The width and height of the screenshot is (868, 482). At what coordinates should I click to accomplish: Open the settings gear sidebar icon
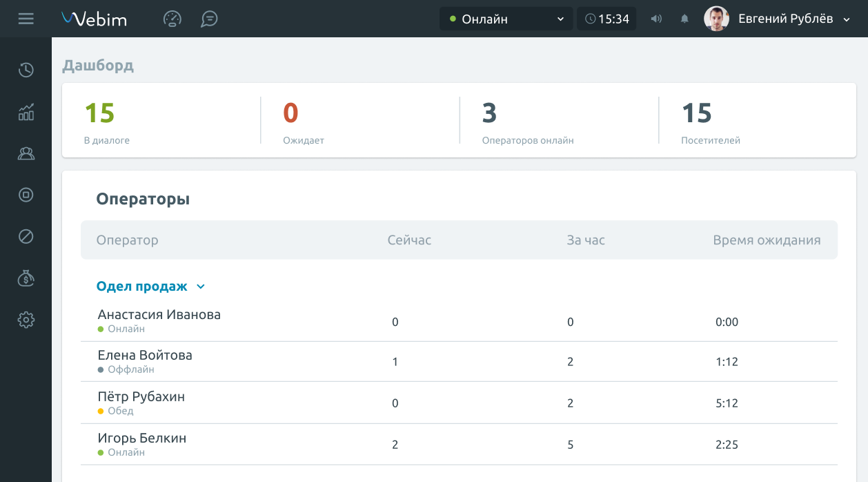point(26,320)
